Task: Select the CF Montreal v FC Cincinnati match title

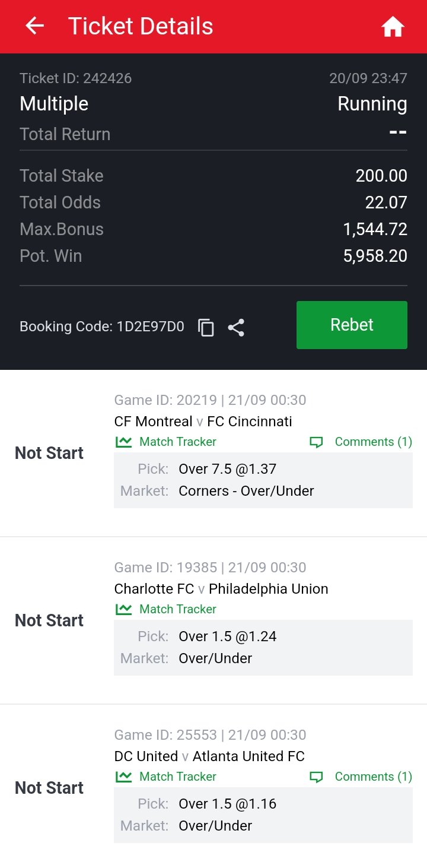Action: click(x=203, y=422)
